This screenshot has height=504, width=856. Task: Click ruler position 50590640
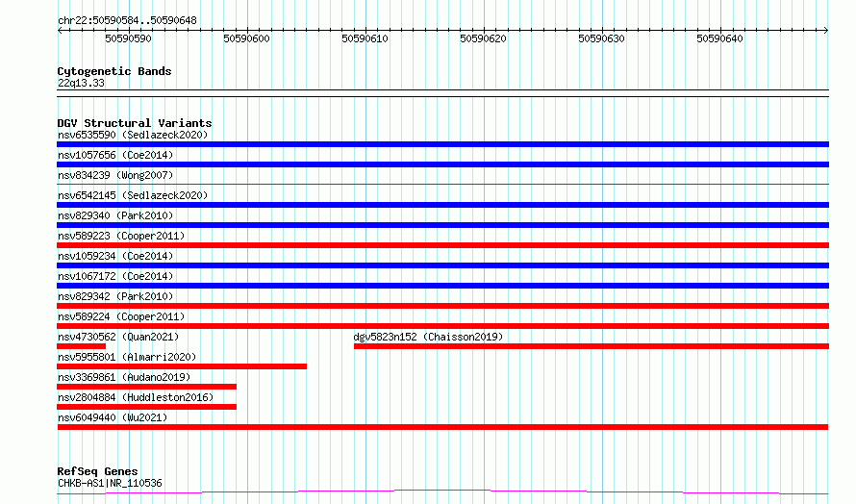pyautogui.click(x=720, y=38)
